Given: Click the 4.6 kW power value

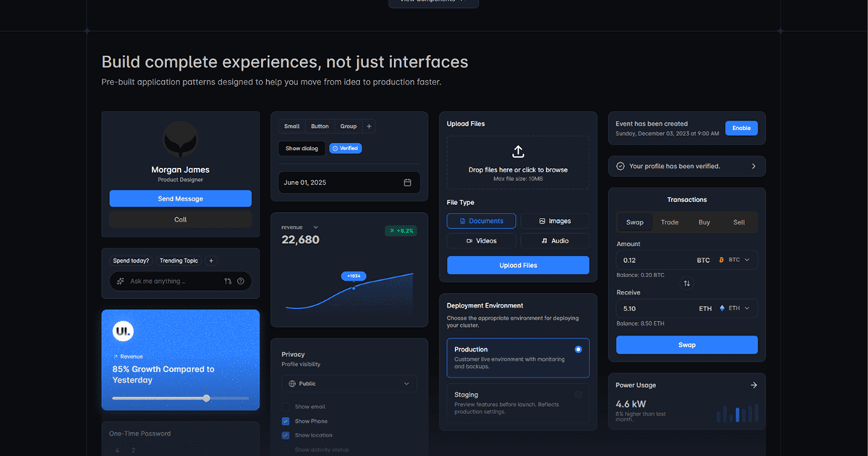Looking at the screenshot, I should click(631, 404).
